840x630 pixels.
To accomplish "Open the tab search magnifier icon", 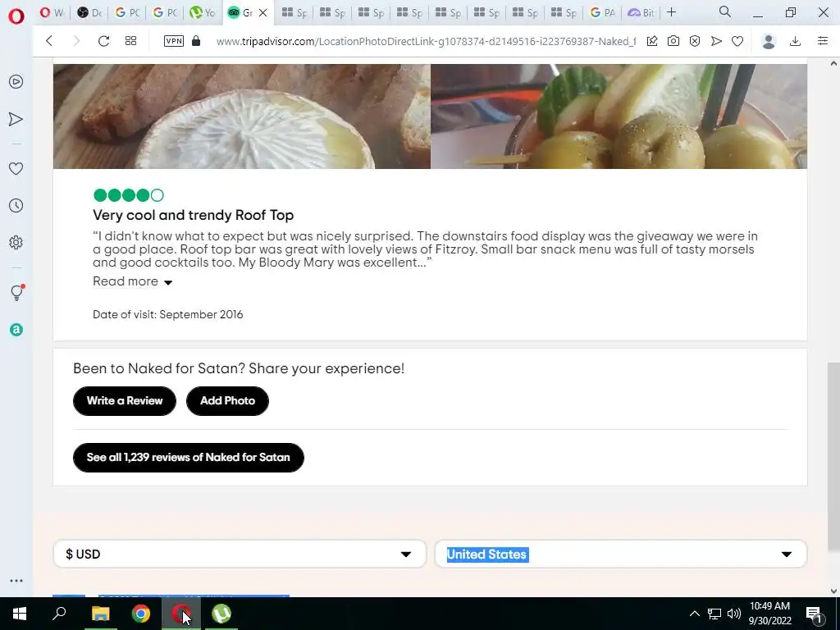I will (x=725, y=11).
